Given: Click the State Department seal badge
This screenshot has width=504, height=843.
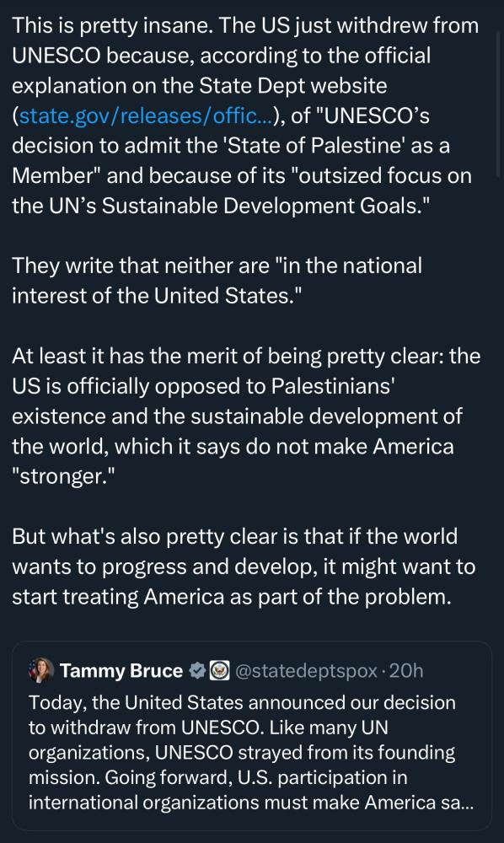Looking at the screenshot, I should 219,670.
